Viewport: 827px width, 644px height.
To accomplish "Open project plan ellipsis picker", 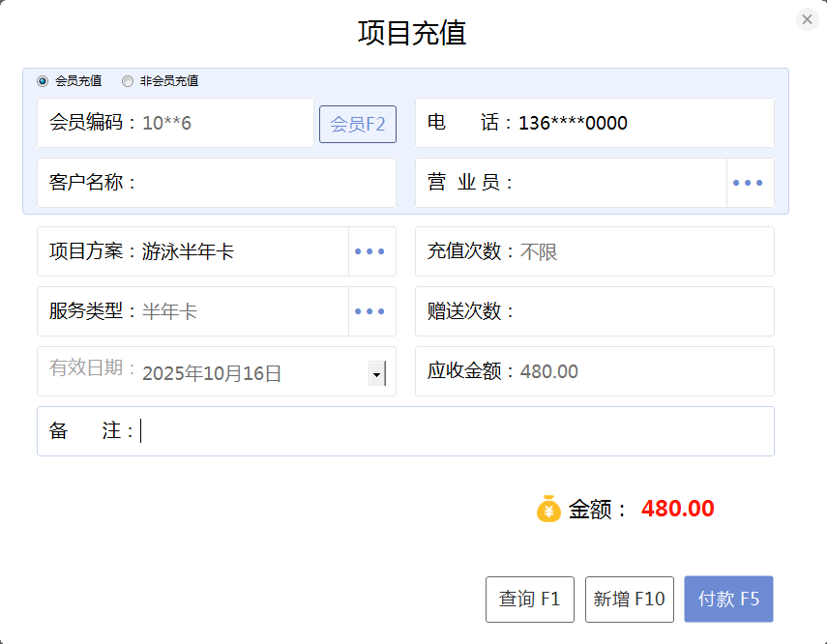I will tap(369, 251).
